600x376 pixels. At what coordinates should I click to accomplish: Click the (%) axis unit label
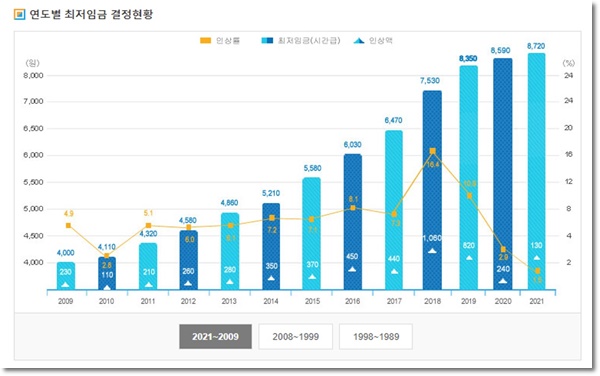click(568, 63)
